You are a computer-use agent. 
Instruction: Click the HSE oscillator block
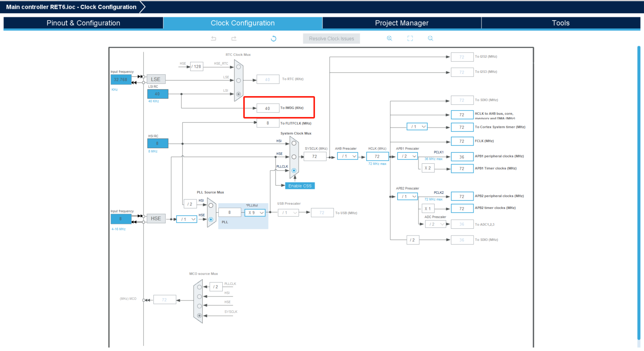coord(156,218)
